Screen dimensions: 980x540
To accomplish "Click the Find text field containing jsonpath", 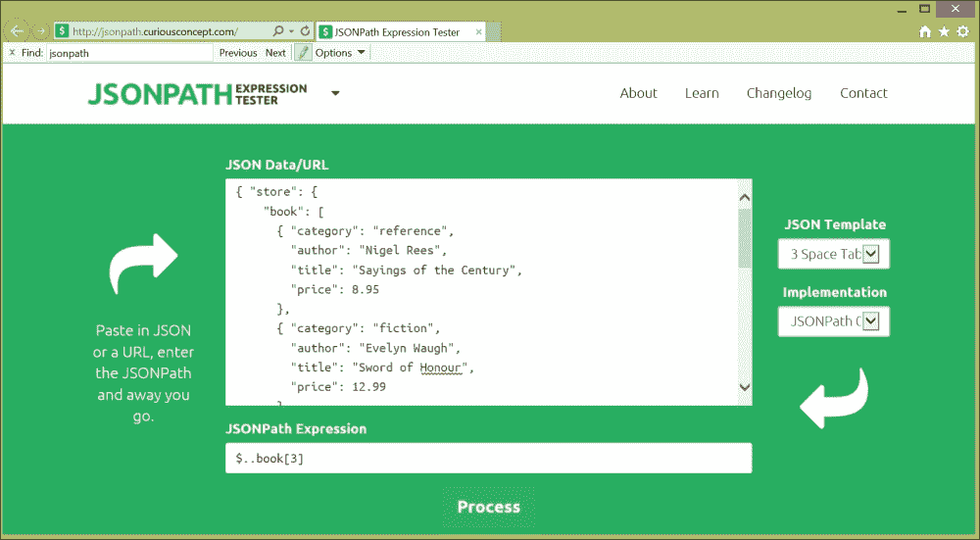I will [x=130, y=53].
